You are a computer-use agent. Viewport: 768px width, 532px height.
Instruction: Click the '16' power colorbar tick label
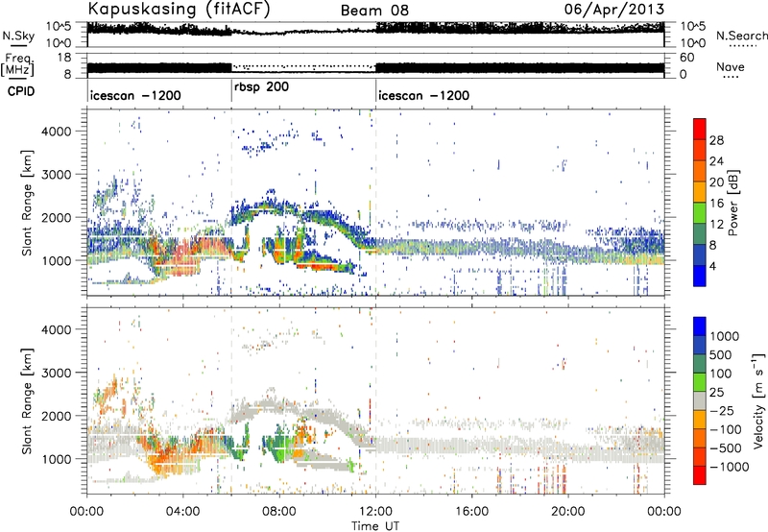(716, 204)
